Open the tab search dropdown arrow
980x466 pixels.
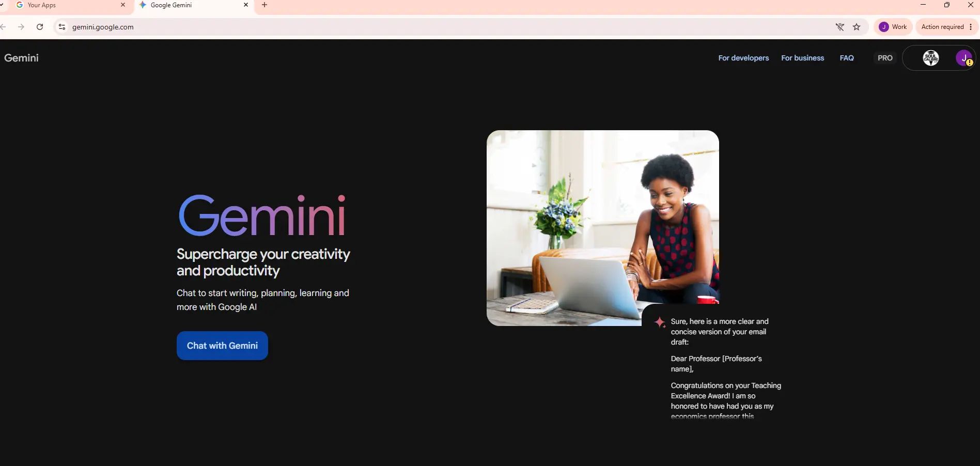(x=2, y=5)
